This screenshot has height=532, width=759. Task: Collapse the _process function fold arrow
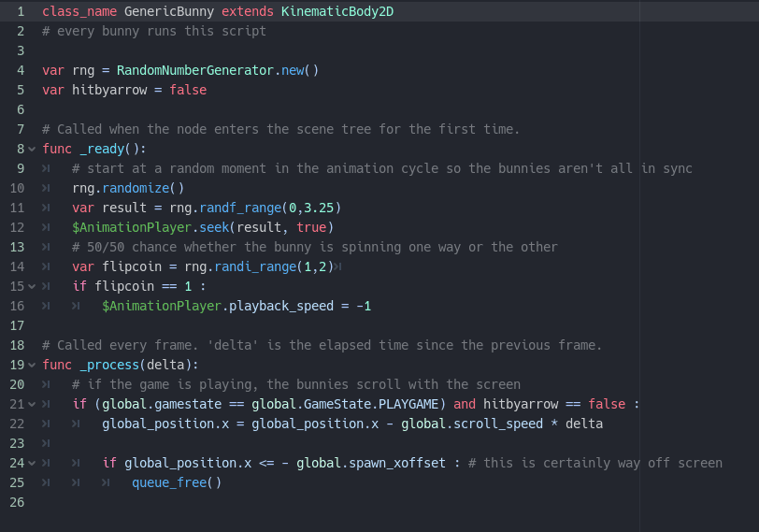point(32,365)
